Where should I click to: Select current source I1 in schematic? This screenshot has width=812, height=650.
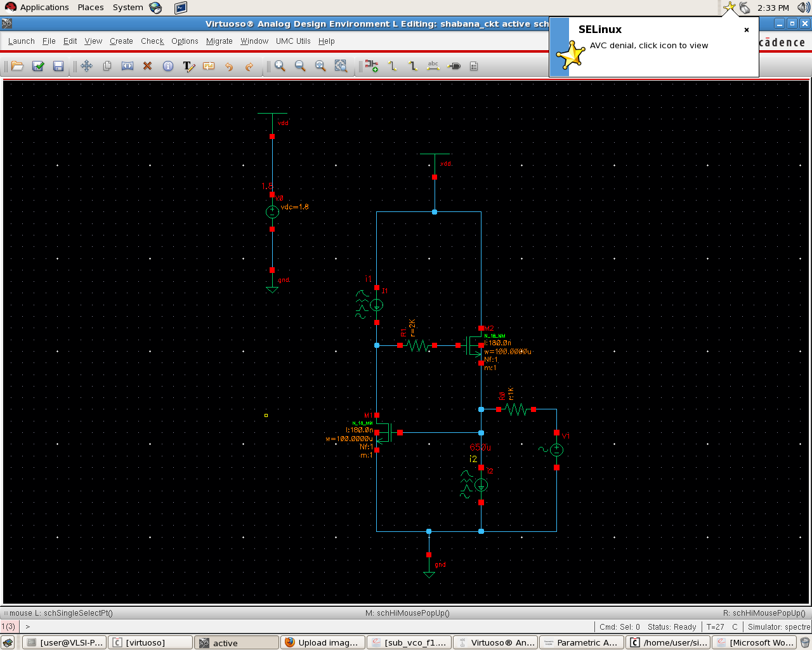[376, 305]
